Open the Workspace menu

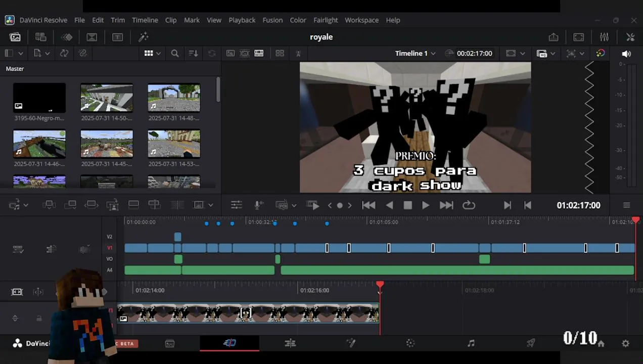361,20
